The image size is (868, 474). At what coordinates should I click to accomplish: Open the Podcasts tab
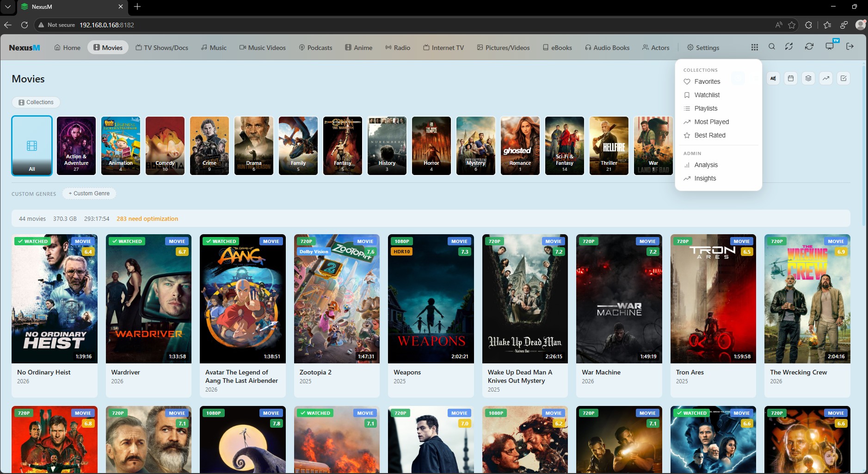[315, 48]
